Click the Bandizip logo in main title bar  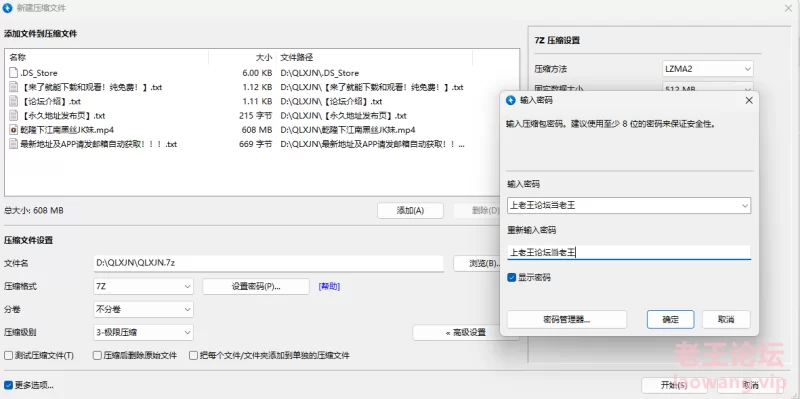point(8,8)
